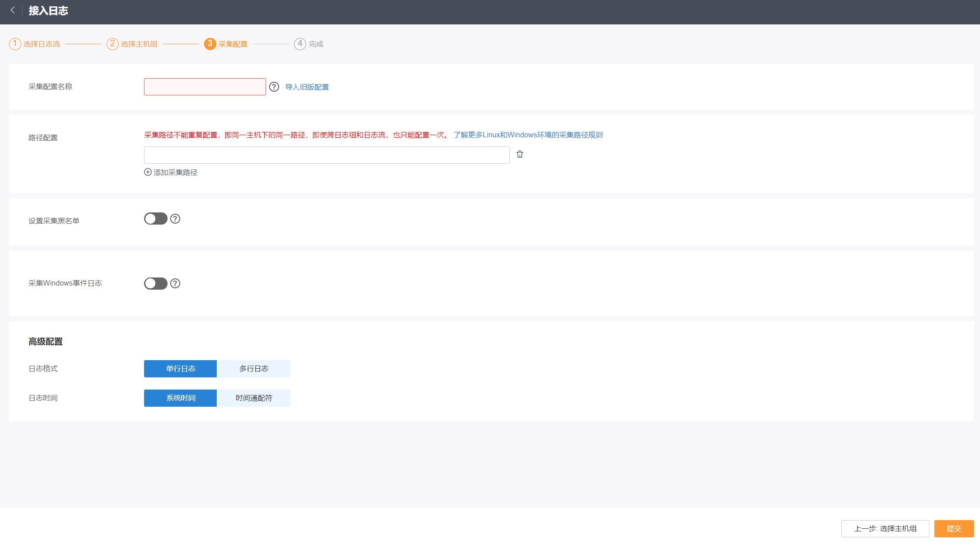
Task: Click step 4 完成 in wizard
Action: pos(309,44)
